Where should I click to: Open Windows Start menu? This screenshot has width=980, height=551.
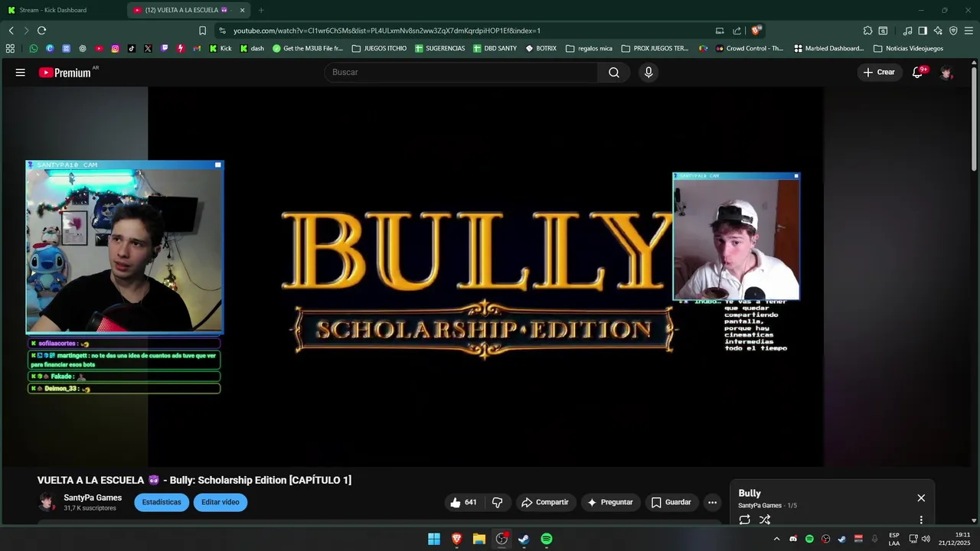tap(434, 539)
